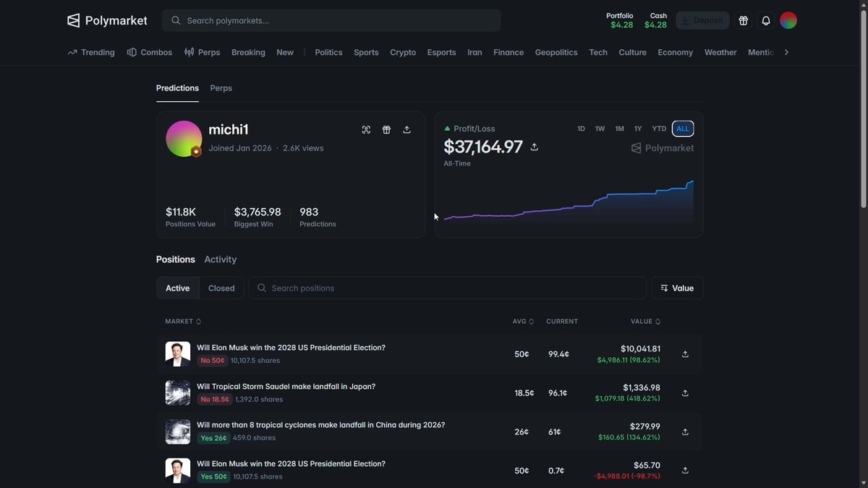Click the share icon on michi1 profile
The height and width of the screenshot is (488, 868).
pos(407,130)
